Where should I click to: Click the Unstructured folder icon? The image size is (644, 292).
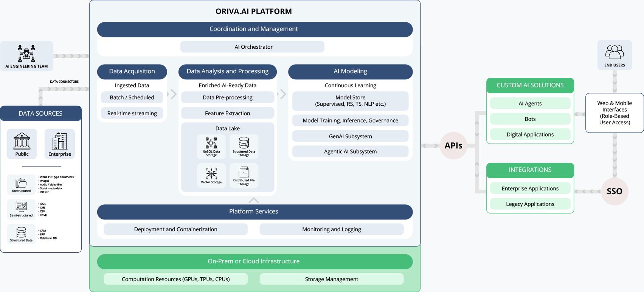pyautogui.click(x=21, y=182)
